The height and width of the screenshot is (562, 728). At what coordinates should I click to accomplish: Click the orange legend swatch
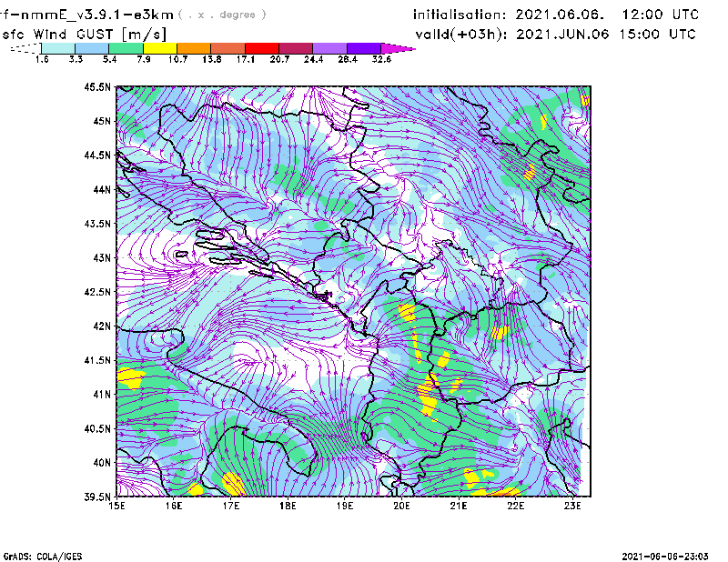pyautogui.click(x=194, y=48)
